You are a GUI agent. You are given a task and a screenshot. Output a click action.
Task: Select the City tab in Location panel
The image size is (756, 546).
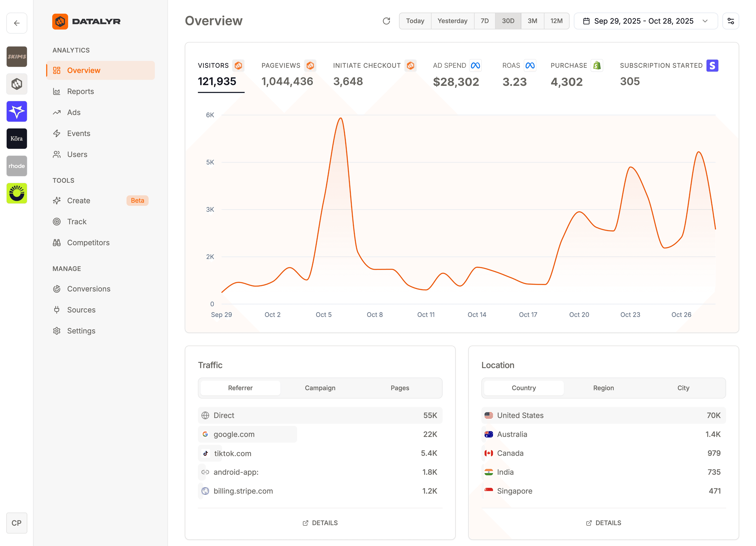click(683, 388)
